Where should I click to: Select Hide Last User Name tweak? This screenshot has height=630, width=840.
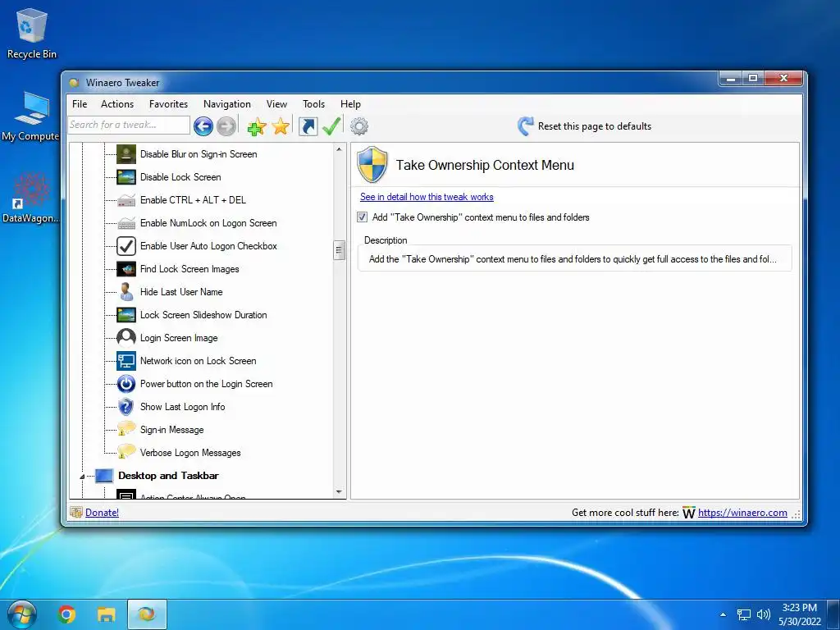181,292
